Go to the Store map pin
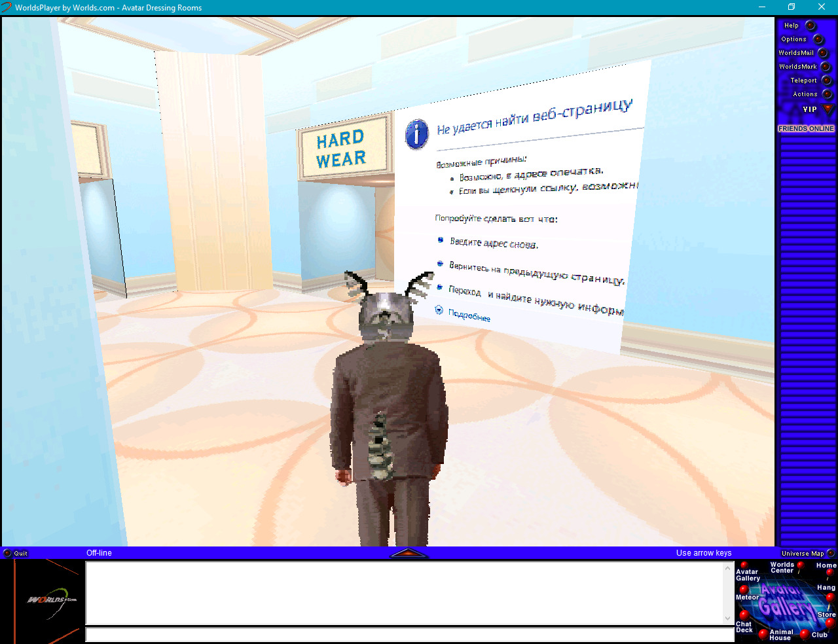Screen dimensions: 838x644 [x=829, y=623]
